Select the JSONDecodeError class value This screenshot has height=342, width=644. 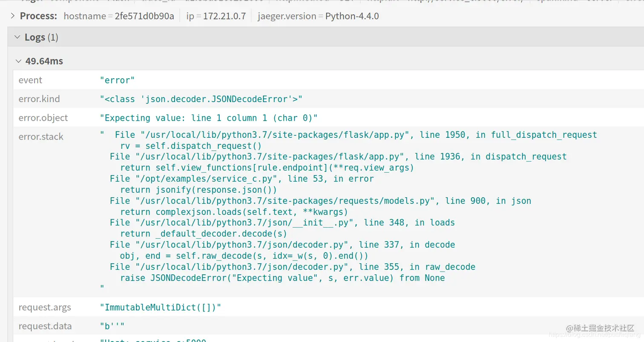[x=201, y=99]
